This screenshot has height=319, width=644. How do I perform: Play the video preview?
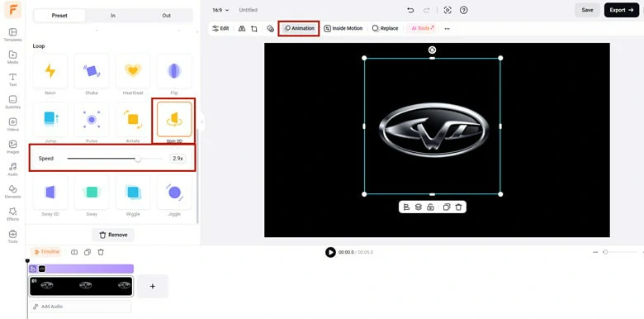330,252
